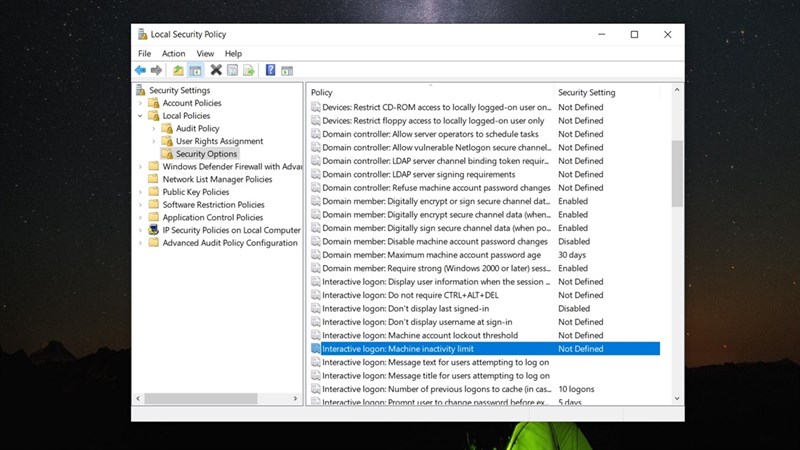This screenshot has width=800, height=450.
Task: Expand the Account Policies tree node
Action: 140,103
